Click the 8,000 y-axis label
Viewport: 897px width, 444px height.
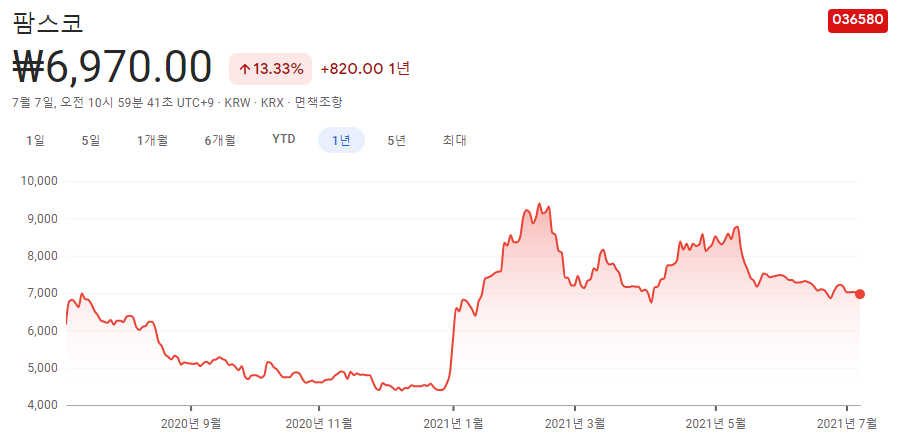45,256
